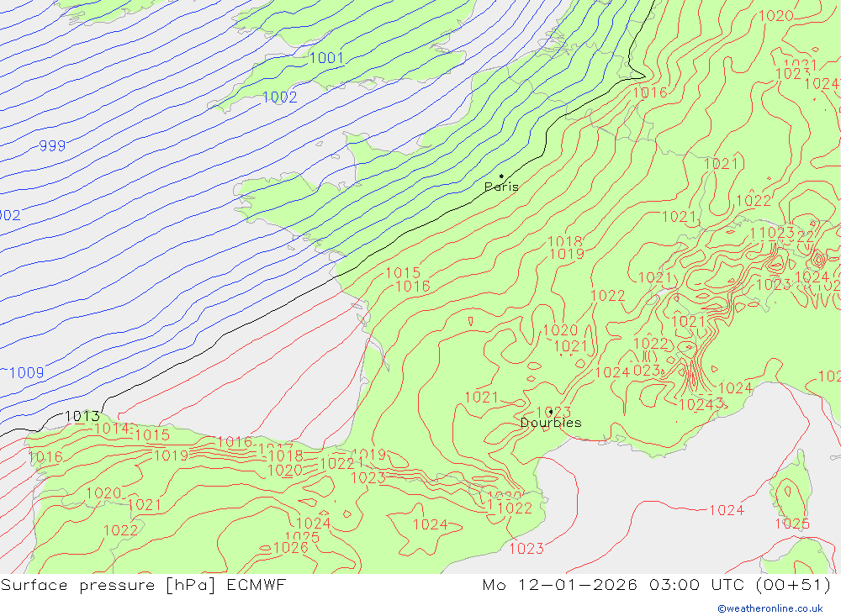Click the Mo 12-01-2026 03:00 UTC timestamp
The height and width of the screenshot is (616, 841).
click(x=657, y=584)
